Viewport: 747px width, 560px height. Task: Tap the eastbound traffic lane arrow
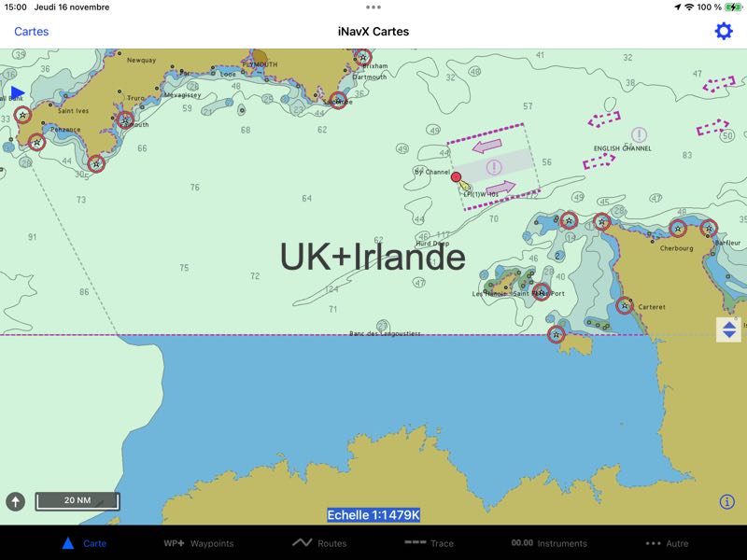500,188
